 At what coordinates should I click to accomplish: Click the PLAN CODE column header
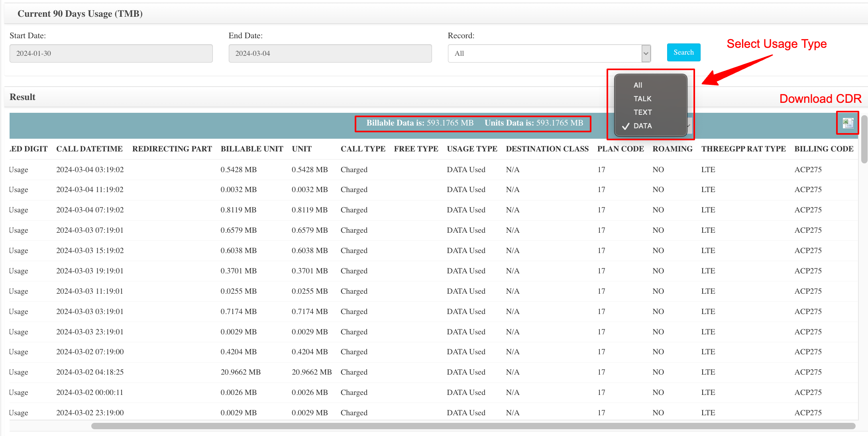[x=621, y=149]
